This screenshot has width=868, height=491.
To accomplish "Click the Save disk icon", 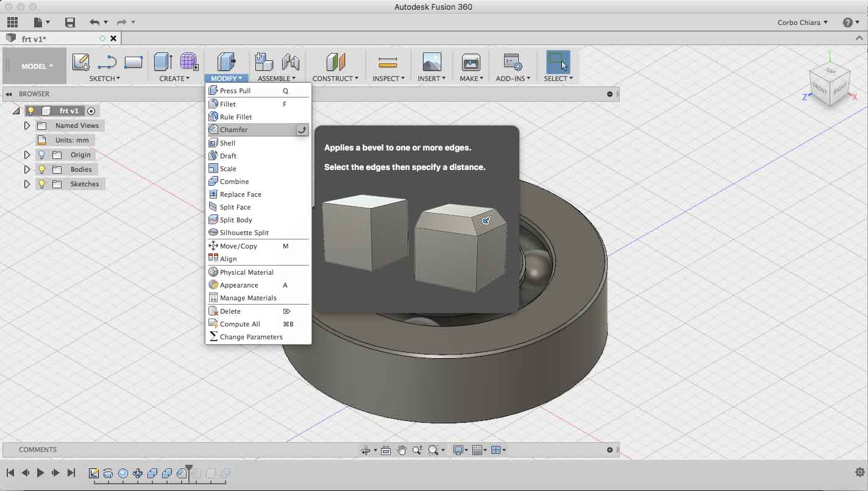I will tap(70, 23).
